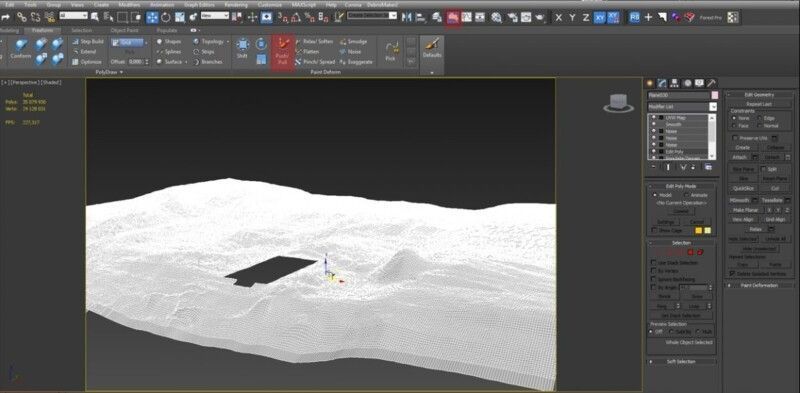Viewport: 800px width, 393px height.
Task: Open the Modifier List dropdown
Action: coord(682,107)
